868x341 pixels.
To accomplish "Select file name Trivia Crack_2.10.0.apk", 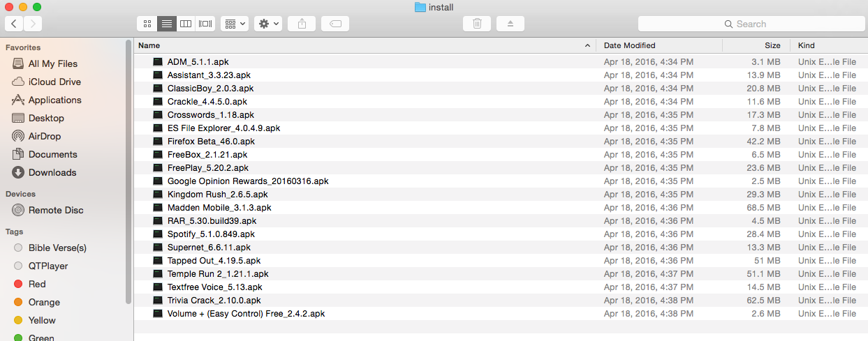I will pos(214,301).
